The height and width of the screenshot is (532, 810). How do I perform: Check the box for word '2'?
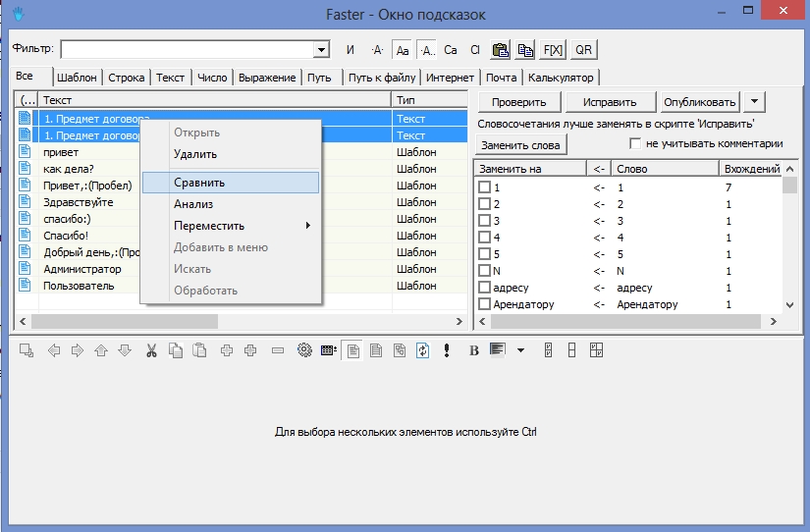click(485, 204)
